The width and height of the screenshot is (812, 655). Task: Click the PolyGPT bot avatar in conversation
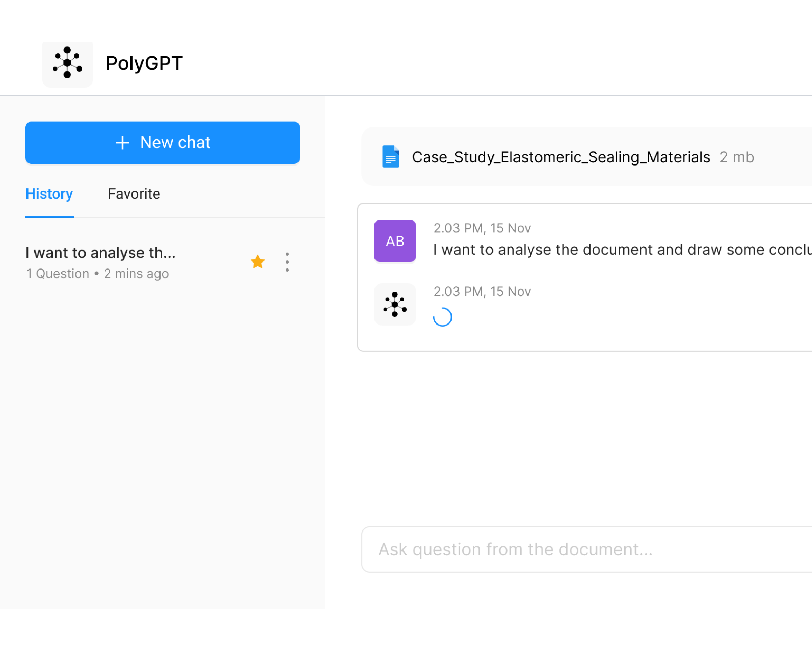(395, 305)
